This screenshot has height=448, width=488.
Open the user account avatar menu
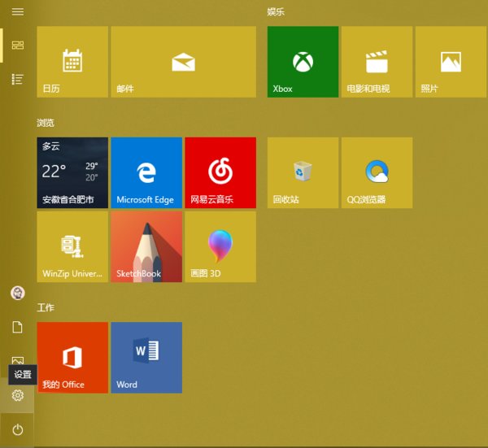(x=17, y=293)
